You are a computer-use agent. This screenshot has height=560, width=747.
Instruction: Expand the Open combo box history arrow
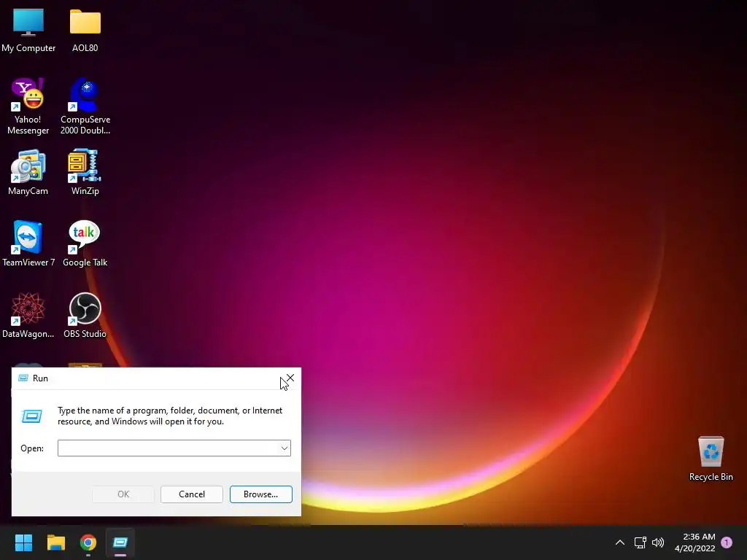pos(285,448)
